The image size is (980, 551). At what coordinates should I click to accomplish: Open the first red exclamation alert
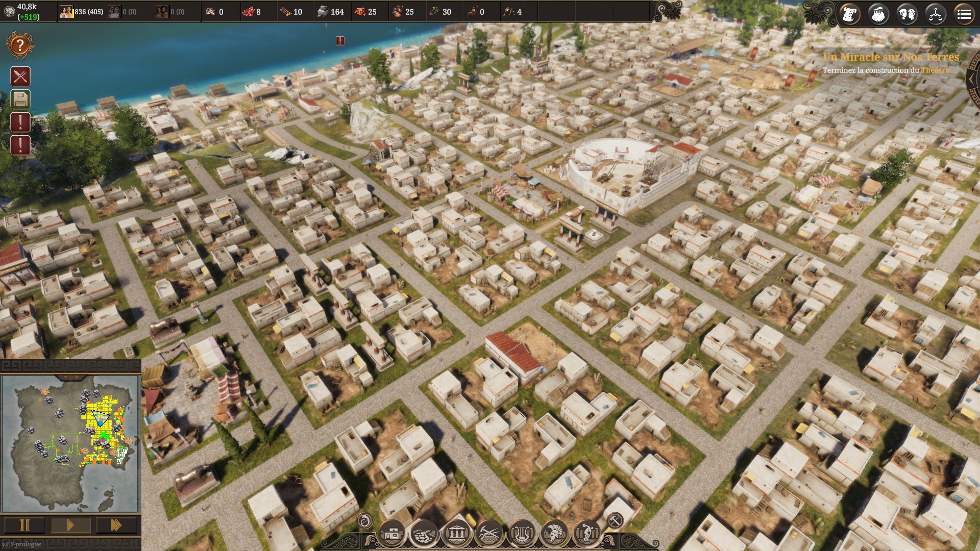click(20, 122)
